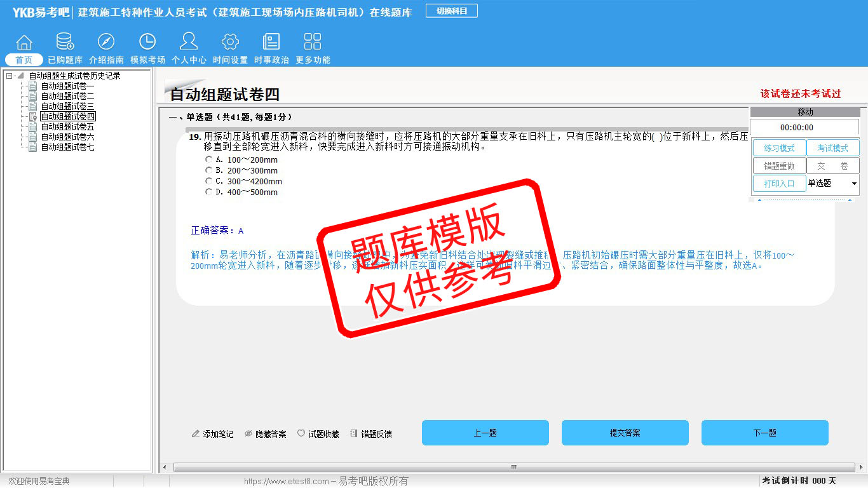
Task: Select 自动组题试卷七 in the tree
Action: pyautogui.click(x=68, y=147)
